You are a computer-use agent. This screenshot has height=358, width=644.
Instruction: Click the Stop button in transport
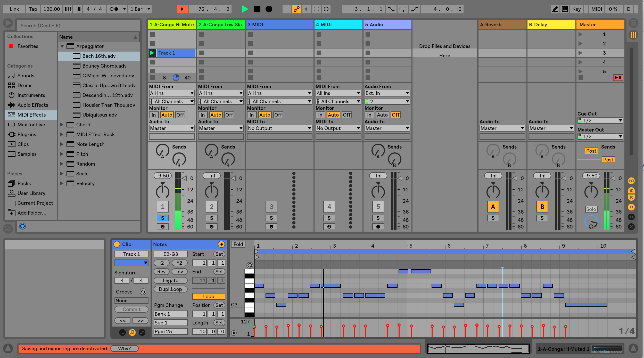coord(257,9)
